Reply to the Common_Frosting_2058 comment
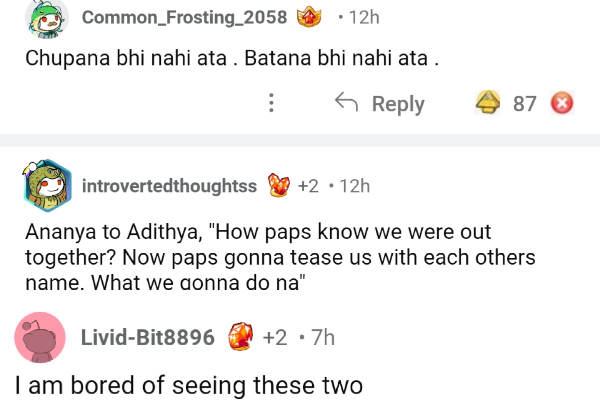 (379, 103)
